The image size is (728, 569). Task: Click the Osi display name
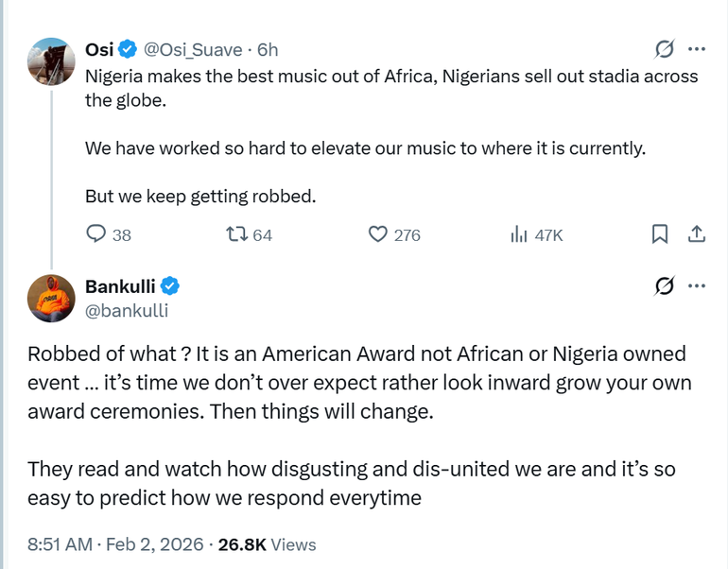click(99, 49)
